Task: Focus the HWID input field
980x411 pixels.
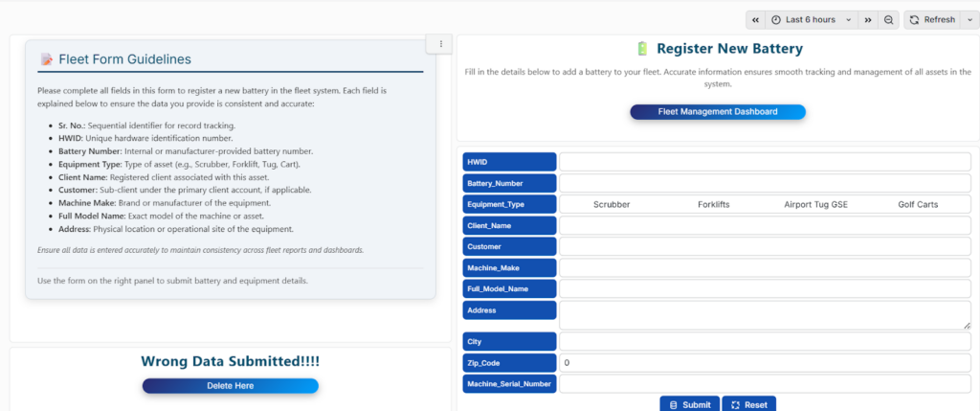Action: point(765,162)
